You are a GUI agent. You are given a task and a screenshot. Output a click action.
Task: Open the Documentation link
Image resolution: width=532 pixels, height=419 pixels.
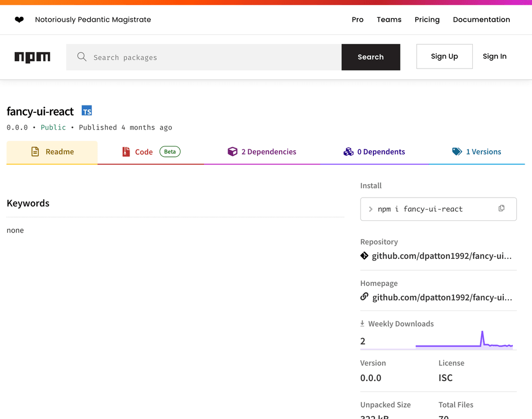[481, 20]
